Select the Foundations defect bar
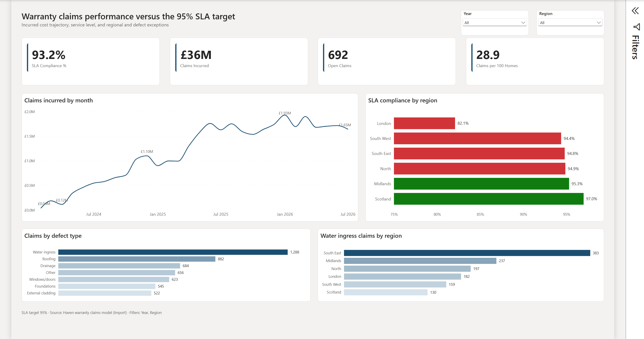 [107, 286]
